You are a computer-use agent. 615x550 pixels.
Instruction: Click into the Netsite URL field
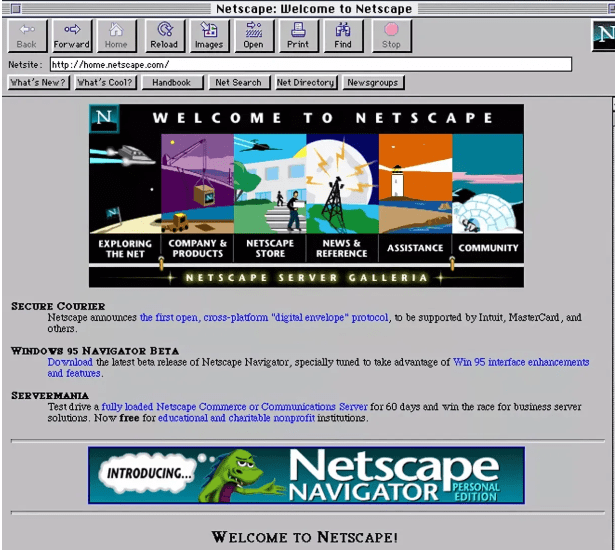click(310, 65)
